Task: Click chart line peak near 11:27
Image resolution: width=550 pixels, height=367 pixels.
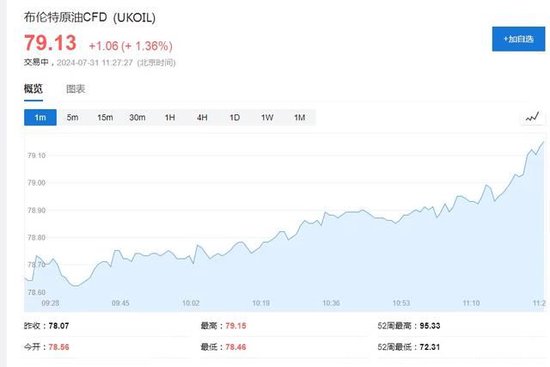Action: [x=543, y=142]
